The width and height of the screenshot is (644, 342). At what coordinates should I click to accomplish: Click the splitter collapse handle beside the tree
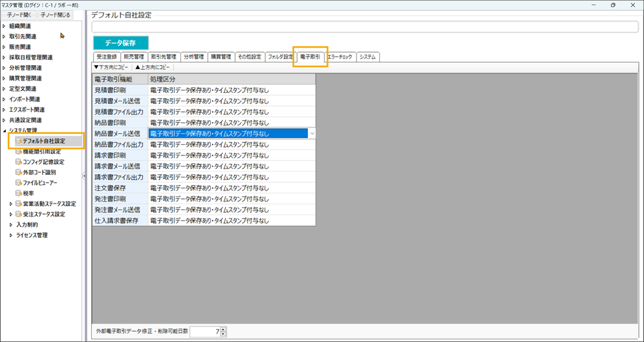tap(84, 176)
